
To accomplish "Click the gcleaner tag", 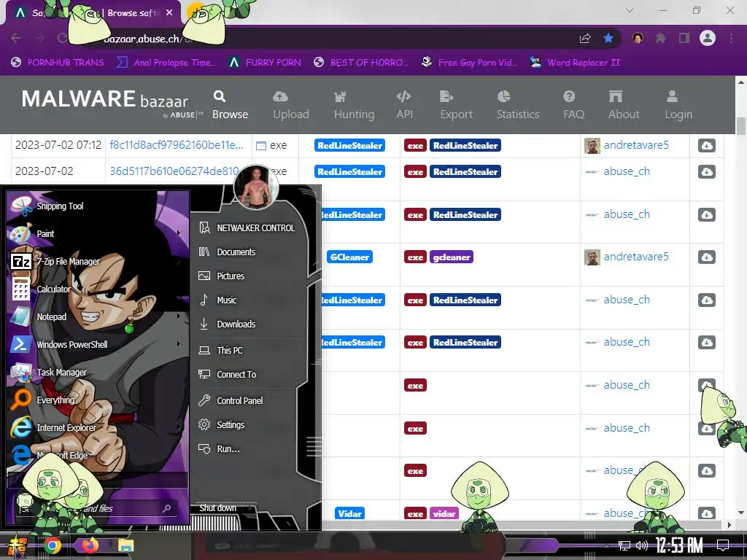I will tap(451, 257).
